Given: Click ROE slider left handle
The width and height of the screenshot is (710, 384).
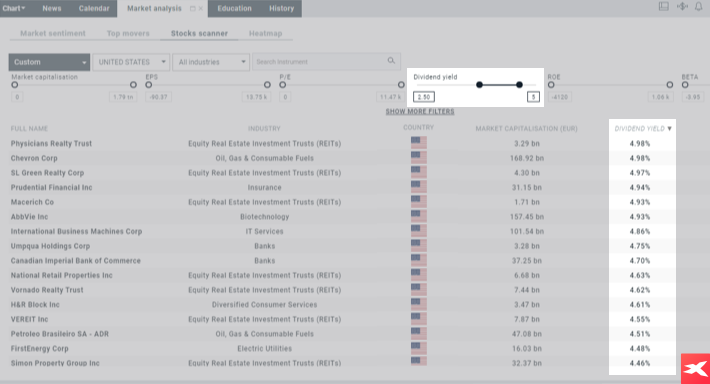Looking at the screenshot, I should [x=551, y=85].
